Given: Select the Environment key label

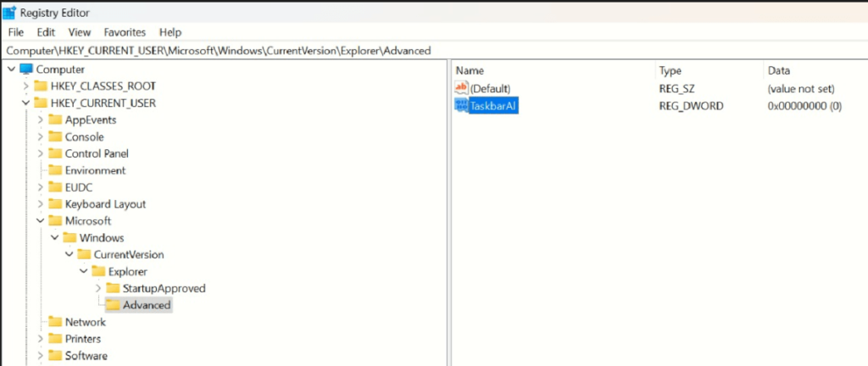Looking at the screenshot, I should (x=95, y=170).
